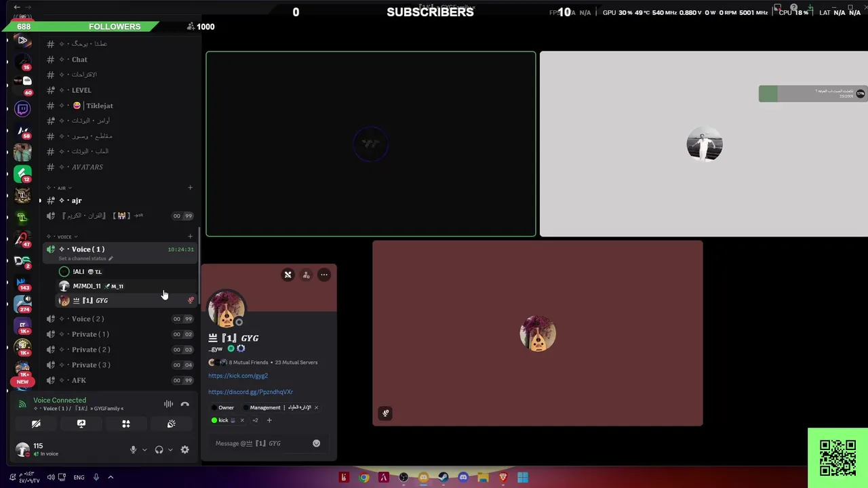Remove the Management role with its X

(x=316, y=407)
